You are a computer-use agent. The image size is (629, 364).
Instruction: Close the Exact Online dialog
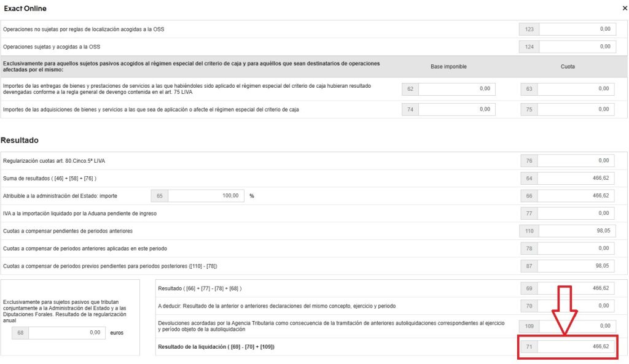click(x=625, y=9)
